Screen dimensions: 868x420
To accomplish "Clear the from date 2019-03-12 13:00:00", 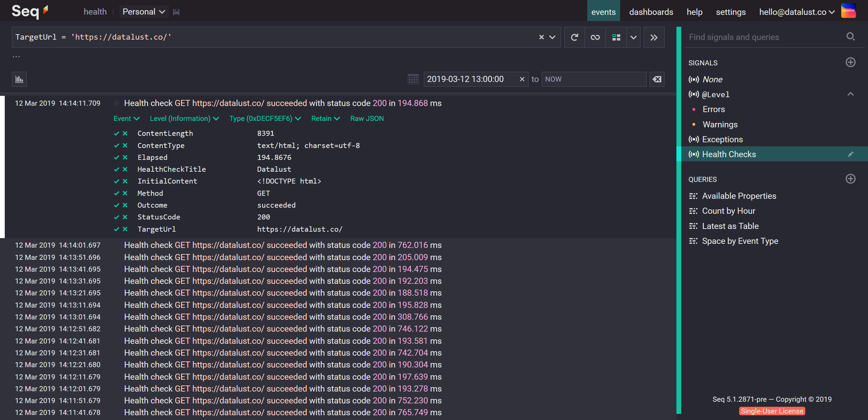I will click(x=522, y=79).
